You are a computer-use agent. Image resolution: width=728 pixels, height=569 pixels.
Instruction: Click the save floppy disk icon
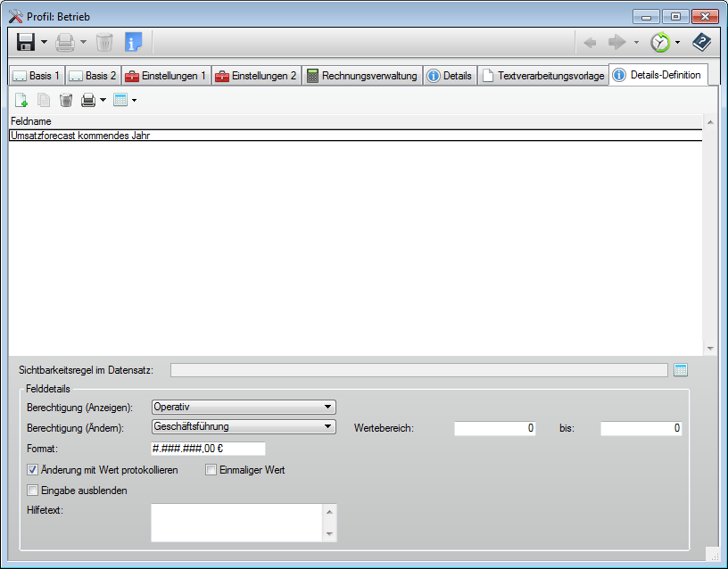(26, 42)
